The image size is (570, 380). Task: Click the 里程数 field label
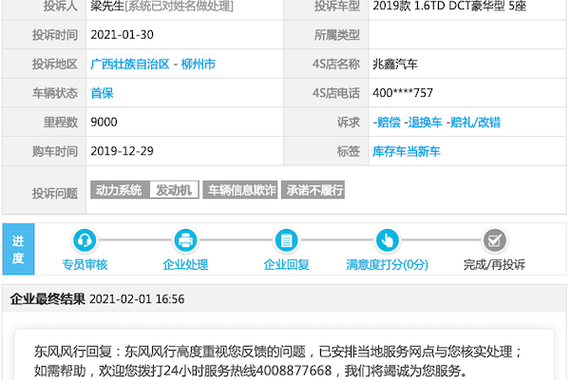click(61, 122)
